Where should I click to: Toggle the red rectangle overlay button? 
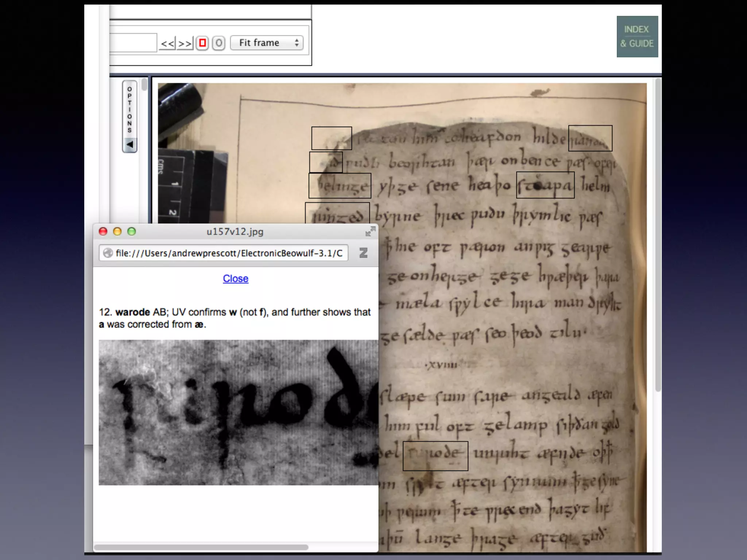click(x=202, y=43)
